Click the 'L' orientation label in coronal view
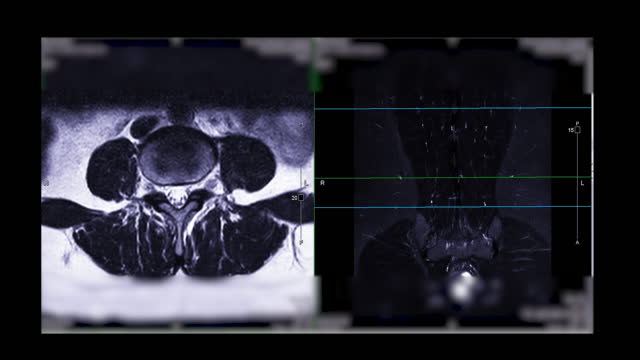The height and width of the screenshot is (360, 640). 582,183
